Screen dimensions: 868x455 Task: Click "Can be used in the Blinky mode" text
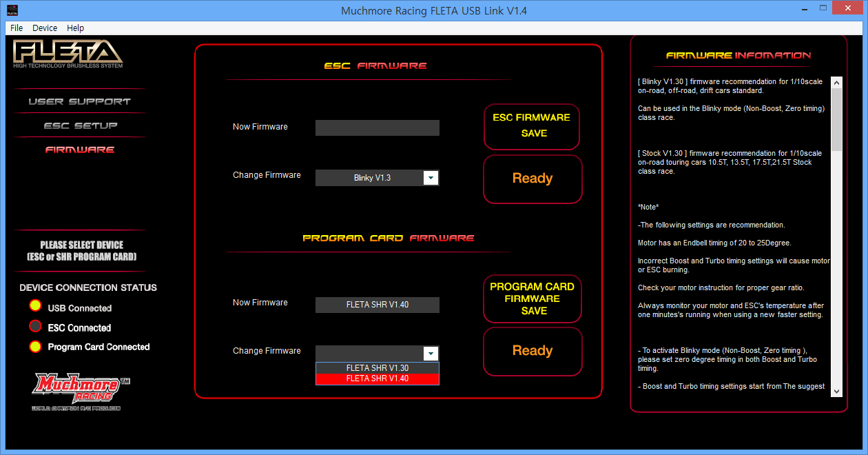pyautogui.click(x=731, y=113)
